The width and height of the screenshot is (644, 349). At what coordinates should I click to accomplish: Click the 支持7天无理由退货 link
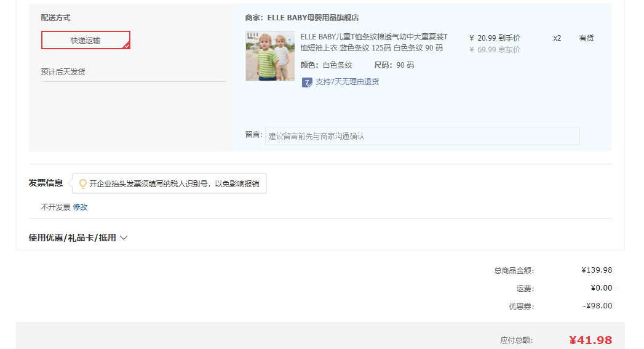[x=347, y=82]
